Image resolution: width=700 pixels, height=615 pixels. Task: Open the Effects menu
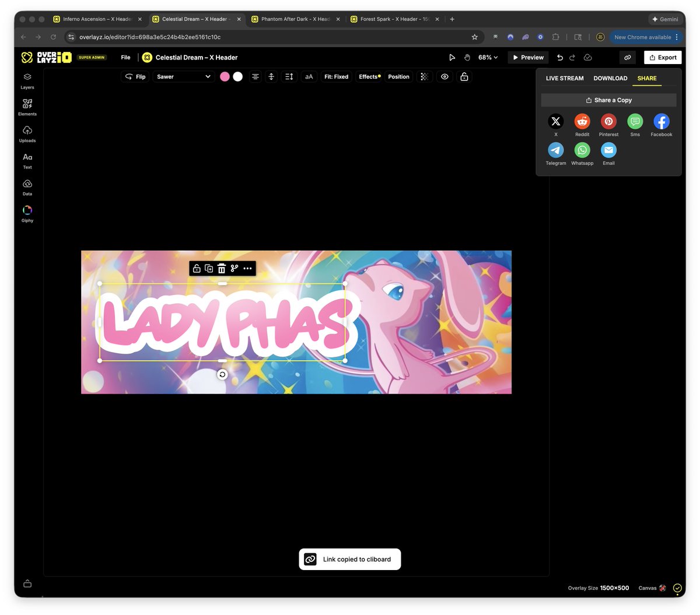click(x=369, y=77)
